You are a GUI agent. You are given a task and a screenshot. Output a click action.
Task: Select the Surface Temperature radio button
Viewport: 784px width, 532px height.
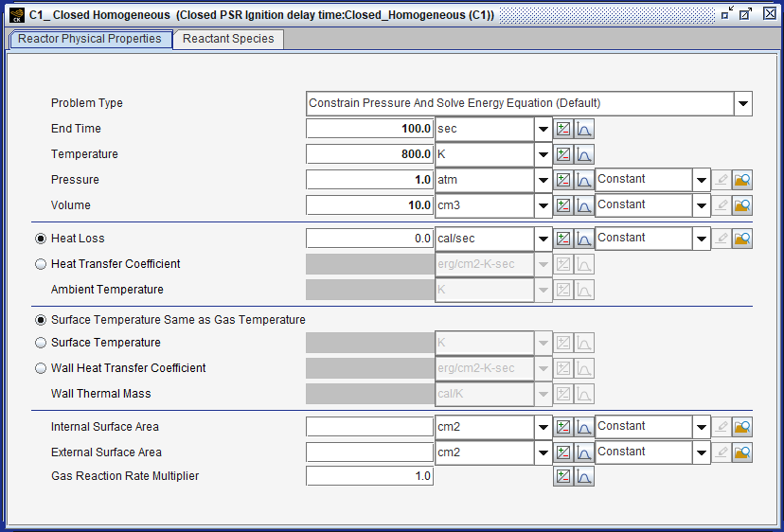click(41, 343)
